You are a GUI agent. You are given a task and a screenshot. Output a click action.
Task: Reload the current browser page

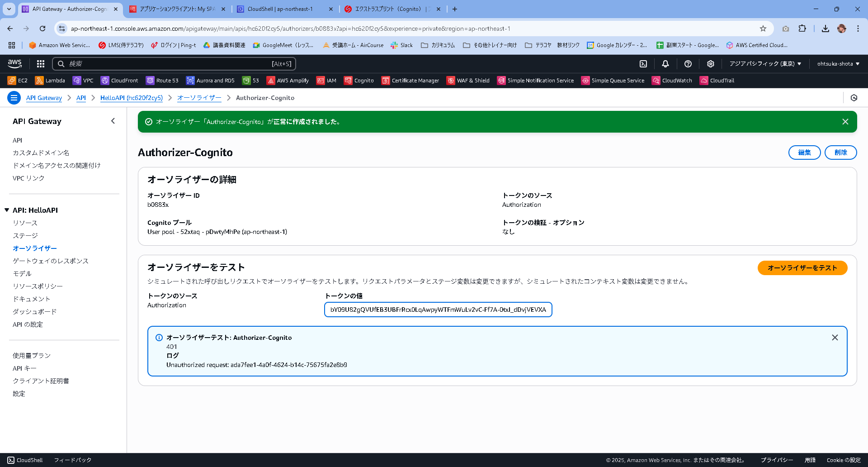42,29
